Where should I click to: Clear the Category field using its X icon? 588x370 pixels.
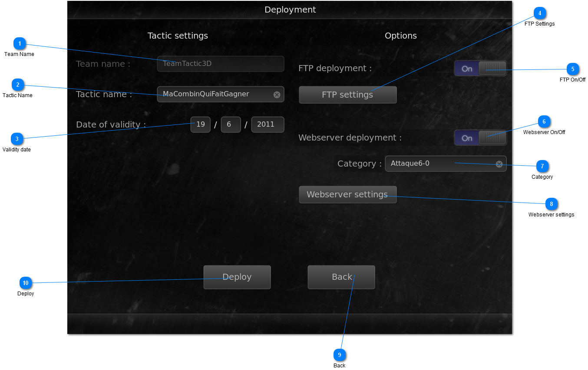point(499,164)
